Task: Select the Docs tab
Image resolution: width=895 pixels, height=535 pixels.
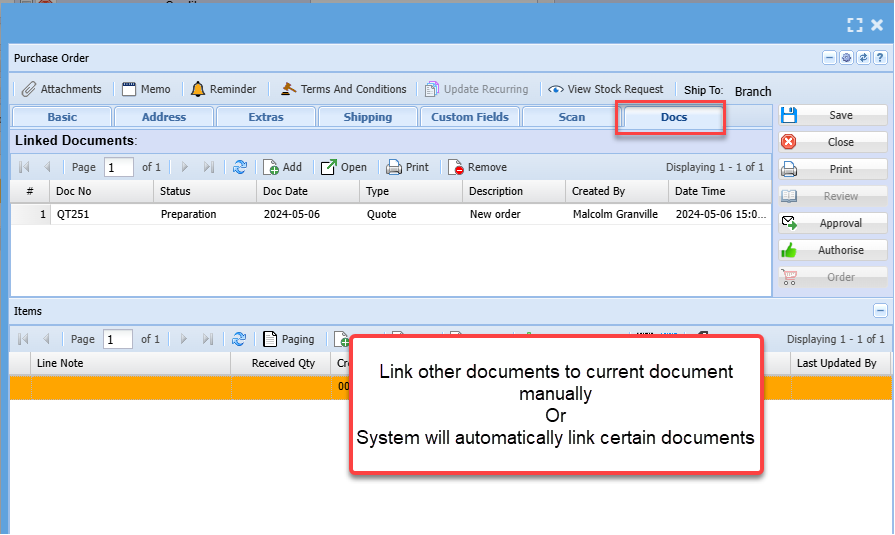Action: click(673, 117)
